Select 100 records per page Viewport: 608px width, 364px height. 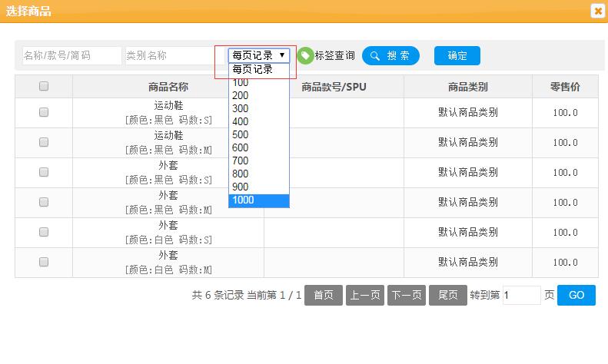pyautogui.click(x=259, y=82)
